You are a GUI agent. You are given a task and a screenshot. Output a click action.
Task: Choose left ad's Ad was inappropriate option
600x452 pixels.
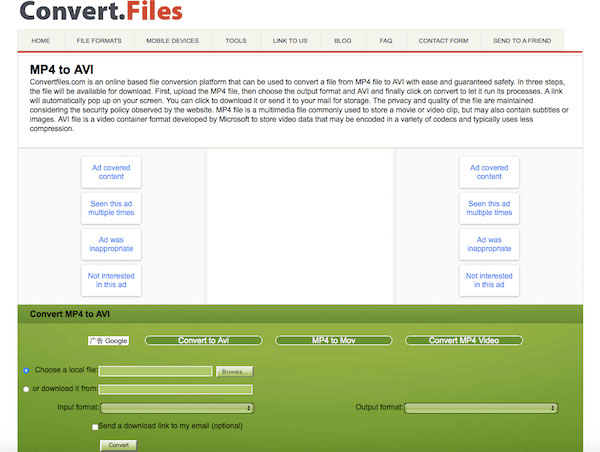[111, 244]
